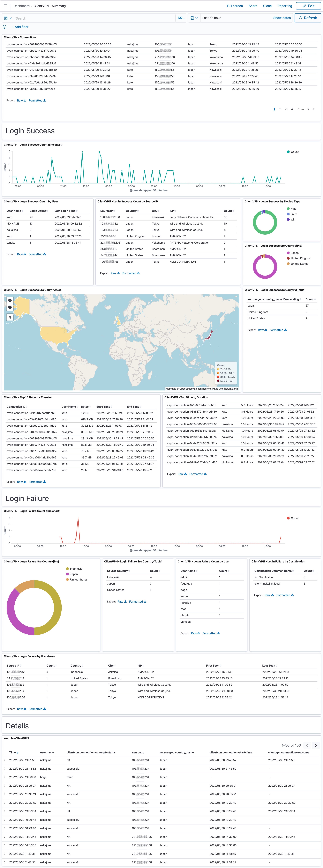Export Connections table as Raw
Viewport: 323px width, 868px height.
click(x=22, y=100)
